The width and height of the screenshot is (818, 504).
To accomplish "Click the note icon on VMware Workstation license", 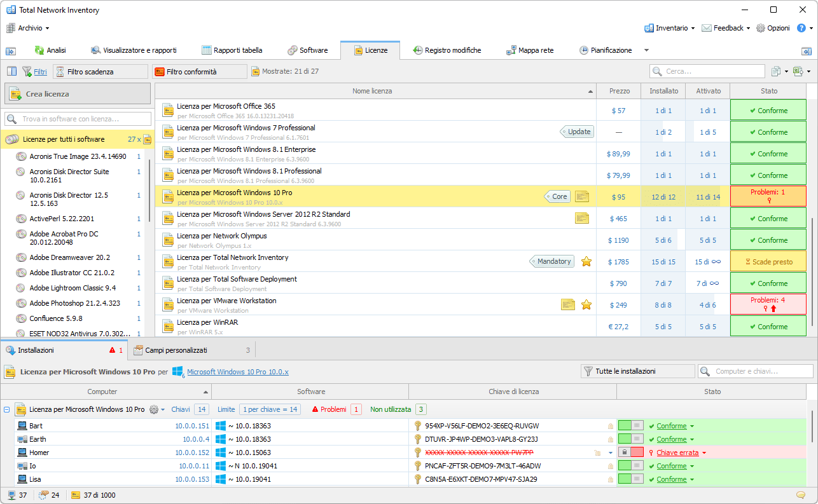I will tap(567, 304).
